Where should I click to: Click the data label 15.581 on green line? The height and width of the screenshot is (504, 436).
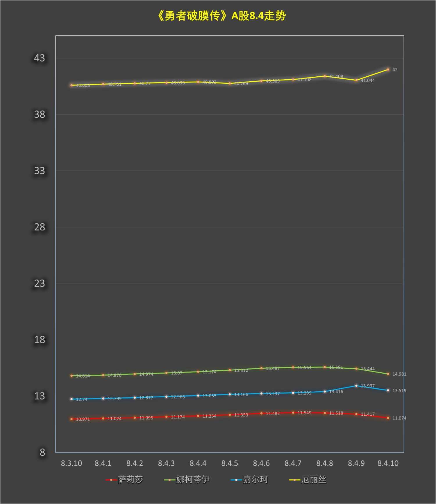(x=336, y=367)
